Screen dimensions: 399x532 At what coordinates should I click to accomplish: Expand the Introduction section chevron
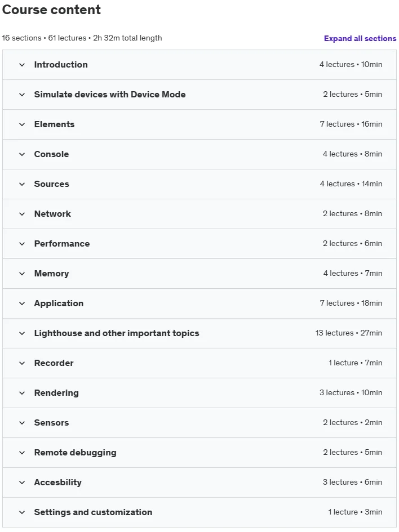22,65
